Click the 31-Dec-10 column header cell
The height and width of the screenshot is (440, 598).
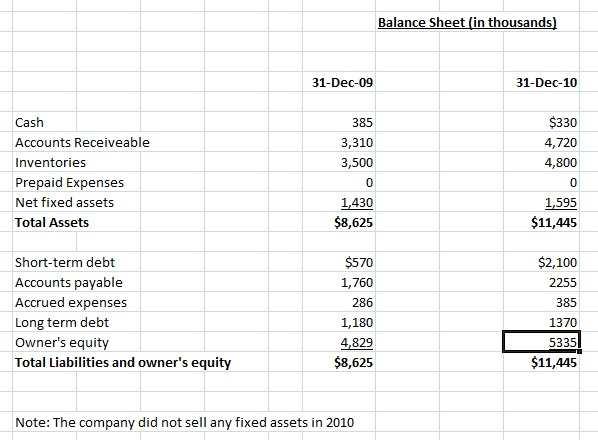(541, 82)
